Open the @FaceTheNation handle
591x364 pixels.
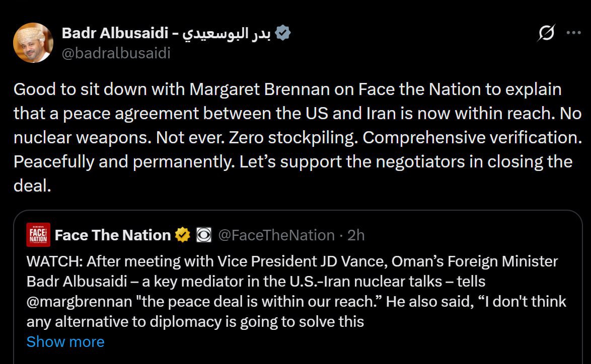[x=276, y=235]
